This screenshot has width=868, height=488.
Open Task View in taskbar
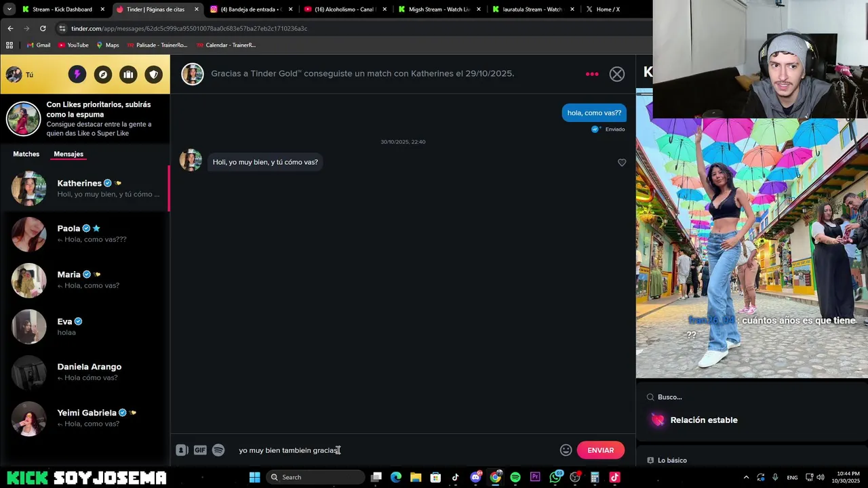click(x=376, y=477)
